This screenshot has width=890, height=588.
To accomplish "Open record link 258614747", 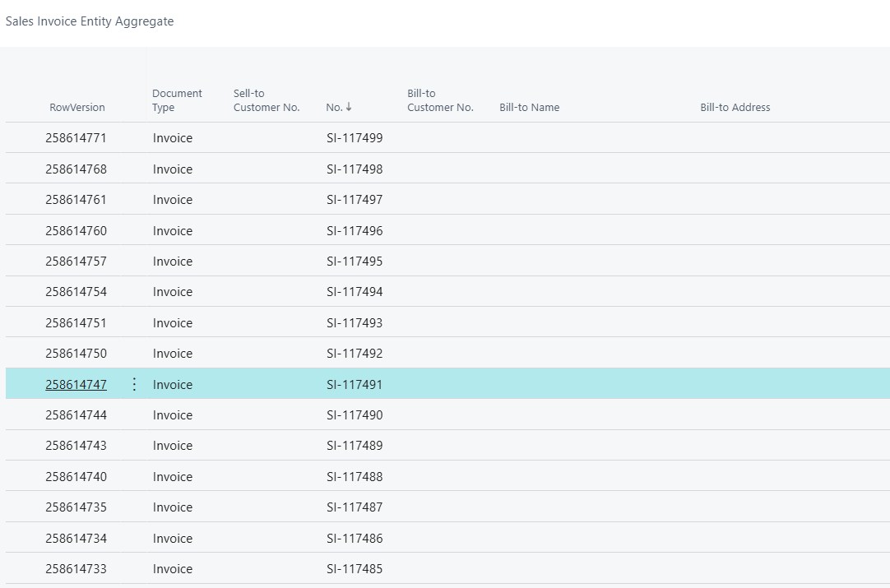I will (76, 384).
